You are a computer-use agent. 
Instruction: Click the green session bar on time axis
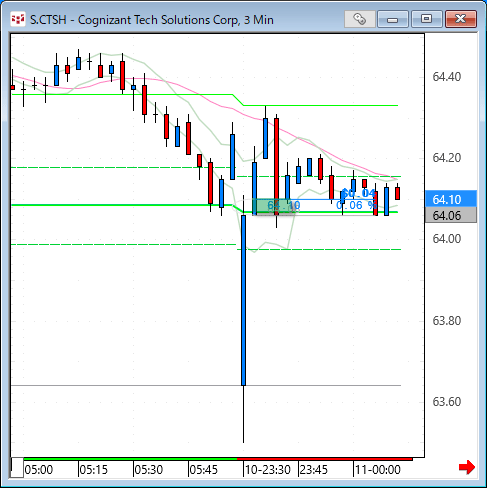click(130, 459)
